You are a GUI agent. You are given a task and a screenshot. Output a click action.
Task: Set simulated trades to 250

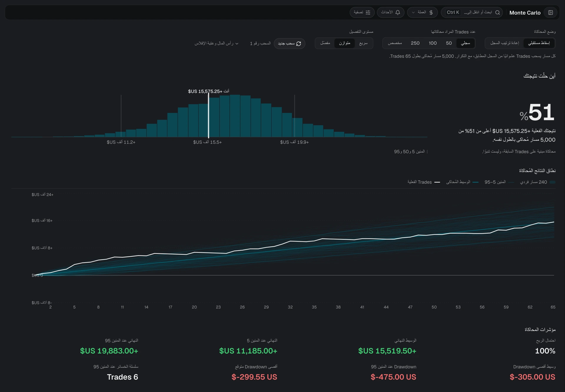(x=415, y=43)
